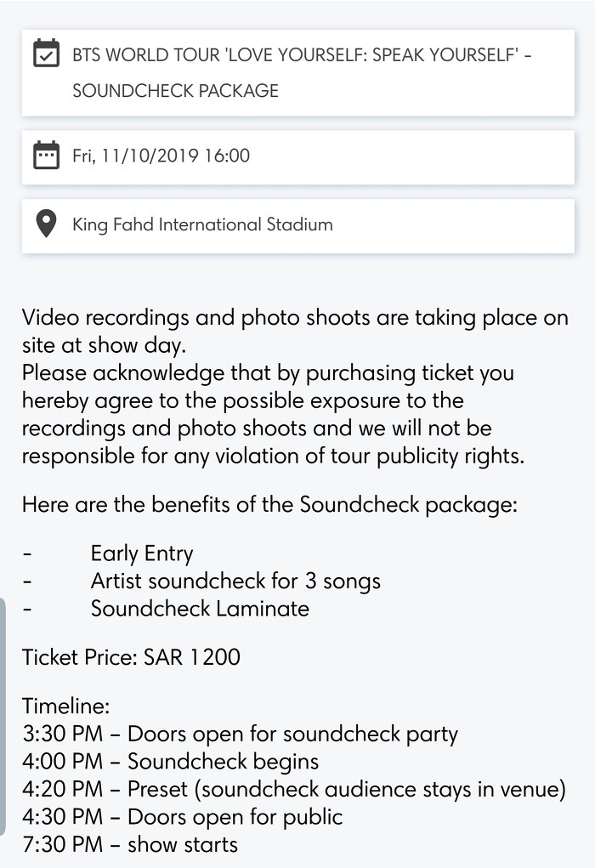
Task: Click the video recordings notice paragraph
Action: point(295,387)
